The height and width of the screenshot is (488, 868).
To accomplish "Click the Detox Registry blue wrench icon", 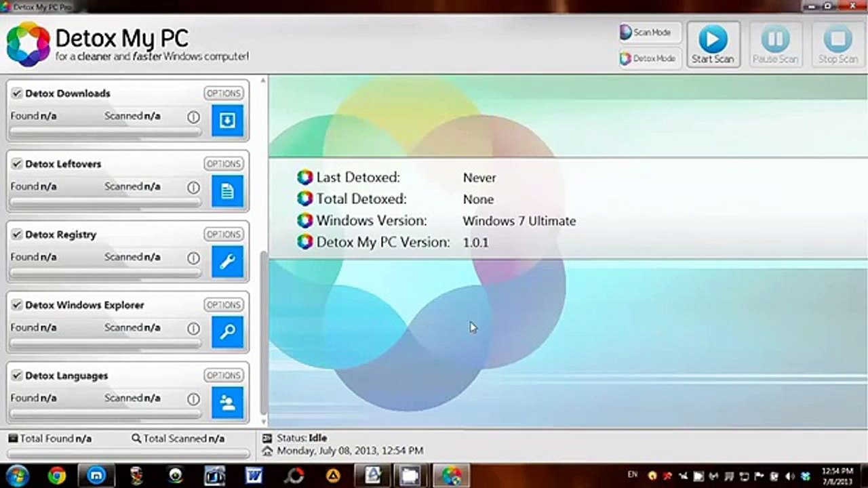I will 227,262.
